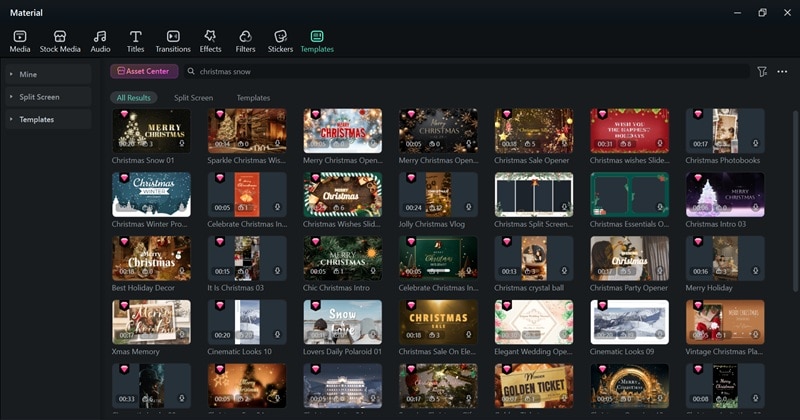The width and height of the screenshot is (800, 420).
Task: Download the Christmas Snow 01 template
Action: [x=182, y=144]
